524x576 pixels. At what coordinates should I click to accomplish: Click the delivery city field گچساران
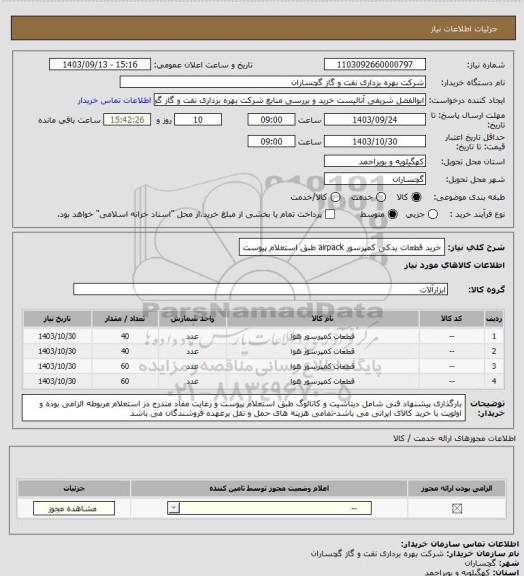pos(375,179)
